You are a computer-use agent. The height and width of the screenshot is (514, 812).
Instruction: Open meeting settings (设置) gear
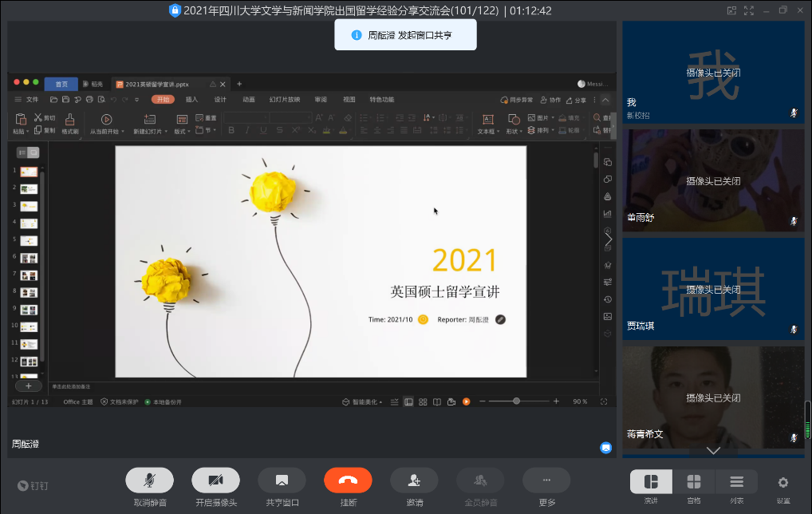[x=782, y=482]
